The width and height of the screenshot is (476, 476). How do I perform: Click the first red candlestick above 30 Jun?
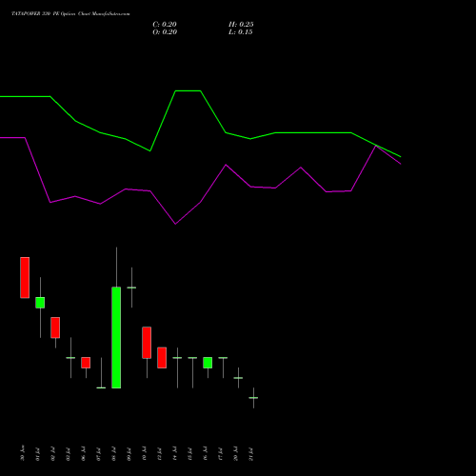point(25,278)
